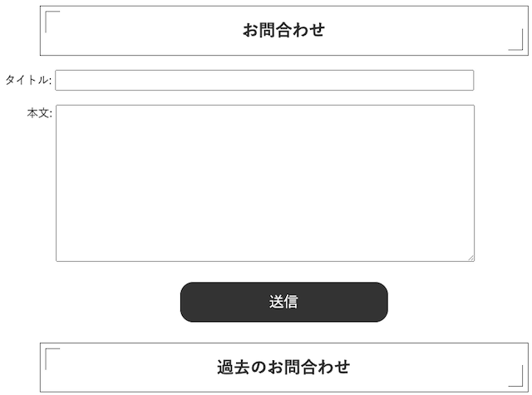Click the 本文 textarea resize grip

pyautogui.click(x=471, y=259)
